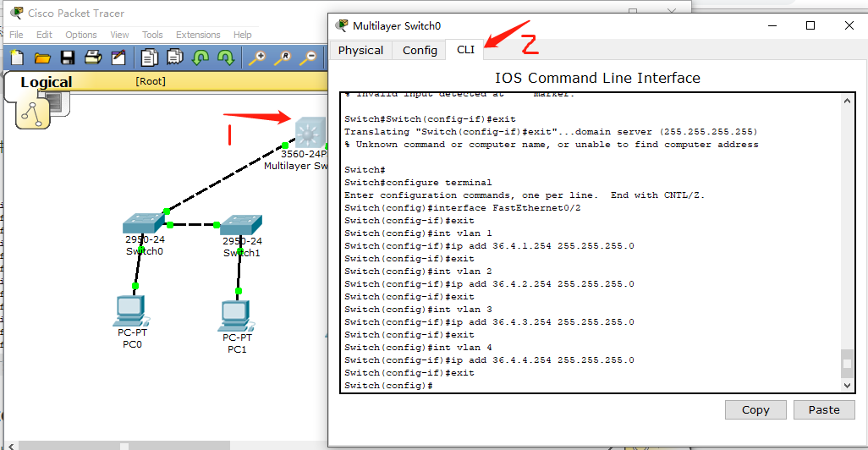
Task: Close the Multilayer Switch0 window
Action: click(x=849, y=25)
